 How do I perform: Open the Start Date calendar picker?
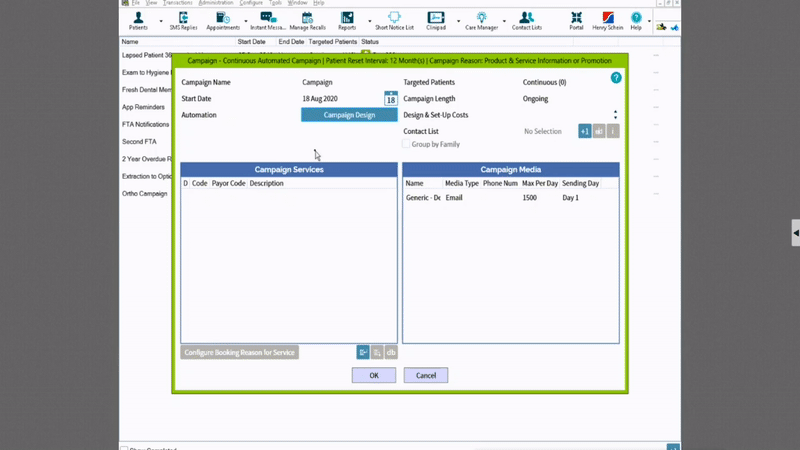[x=391, y=98]
